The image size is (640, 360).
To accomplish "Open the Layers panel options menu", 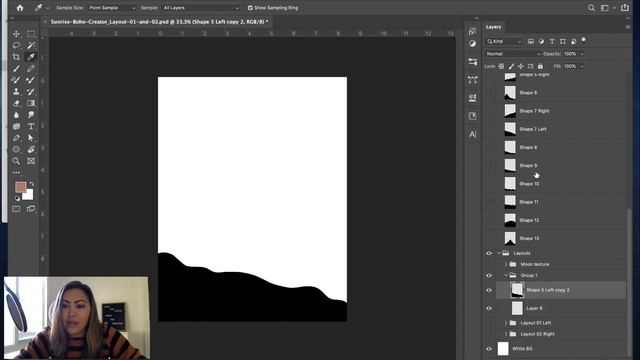I will click(x=628, y=27).
